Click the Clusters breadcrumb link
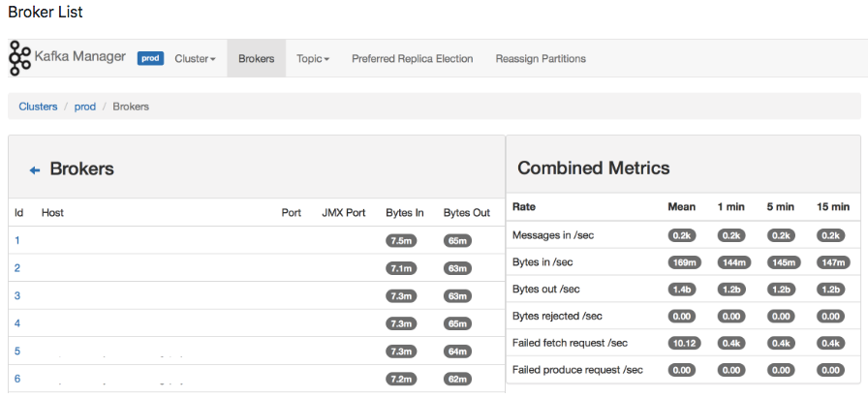 pyautogui.click(x=38, y=107)
